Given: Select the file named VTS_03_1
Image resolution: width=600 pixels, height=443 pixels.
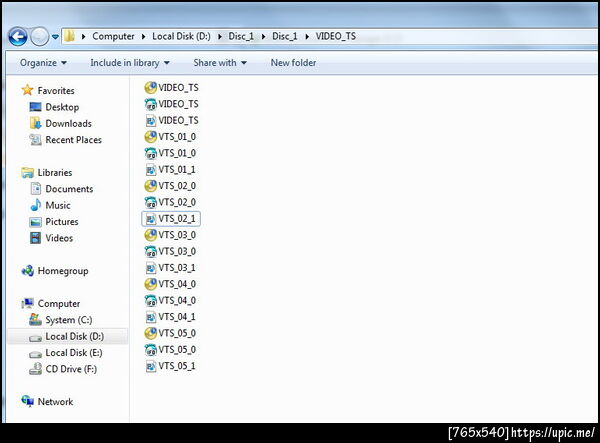Looking at the screenshot, I should pyautogui.click(x=170, y=268).
